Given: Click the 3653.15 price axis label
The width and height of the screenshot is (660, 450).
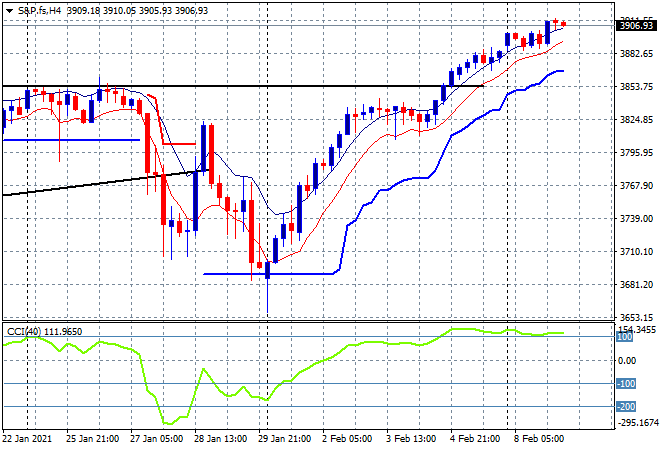Looking at the screenshot, I should tap(636, 317).
